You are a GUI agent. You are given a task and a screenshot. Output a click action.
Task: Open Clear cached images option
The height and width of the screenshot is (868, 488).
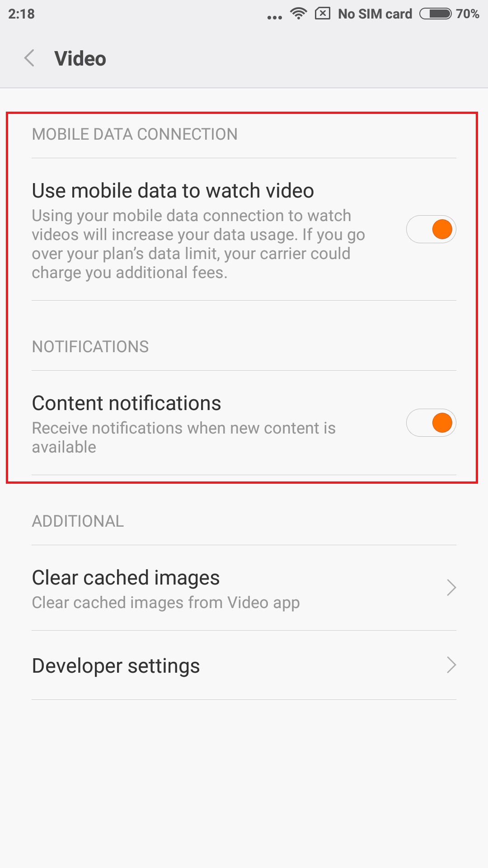point(244,588)
